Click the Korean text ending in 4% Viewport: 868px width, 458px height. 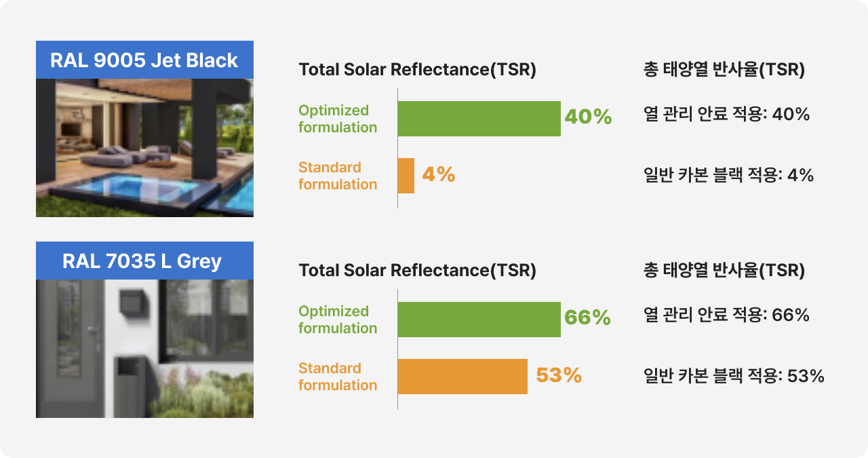[728, 175]
